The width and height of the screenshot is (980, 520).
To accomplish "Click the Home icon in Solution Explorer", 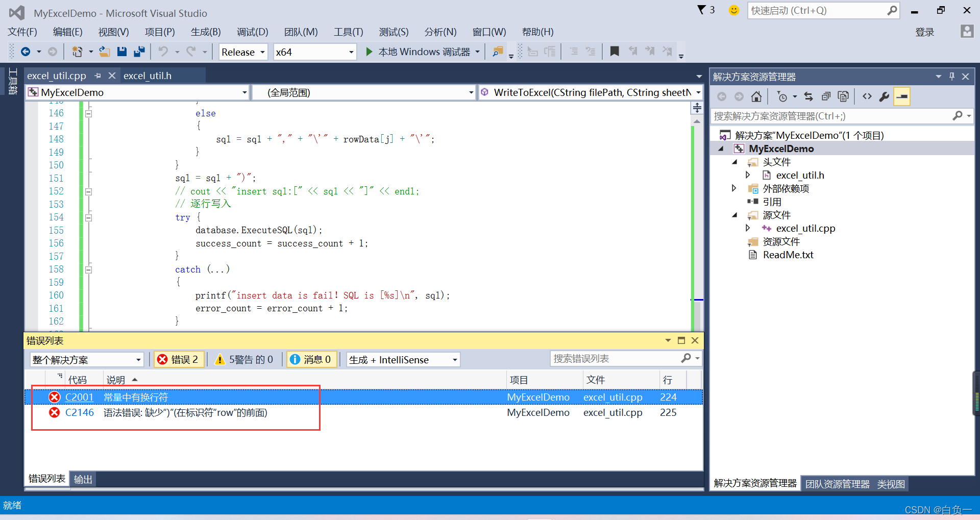I will 756,96.
